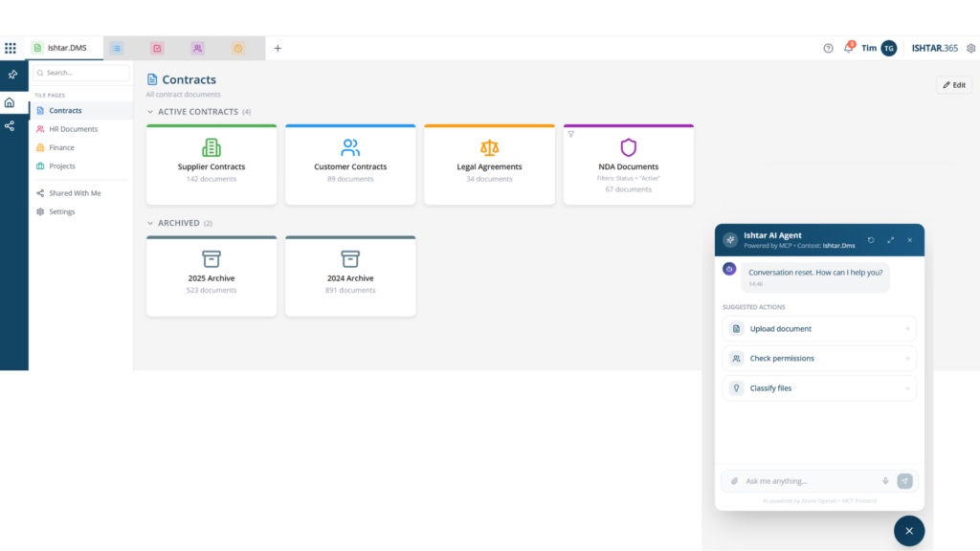This screenshot has width=980, height=551.
Task: Open the gear settings icon beside ISHTAR.365
Action: (970, 48)
